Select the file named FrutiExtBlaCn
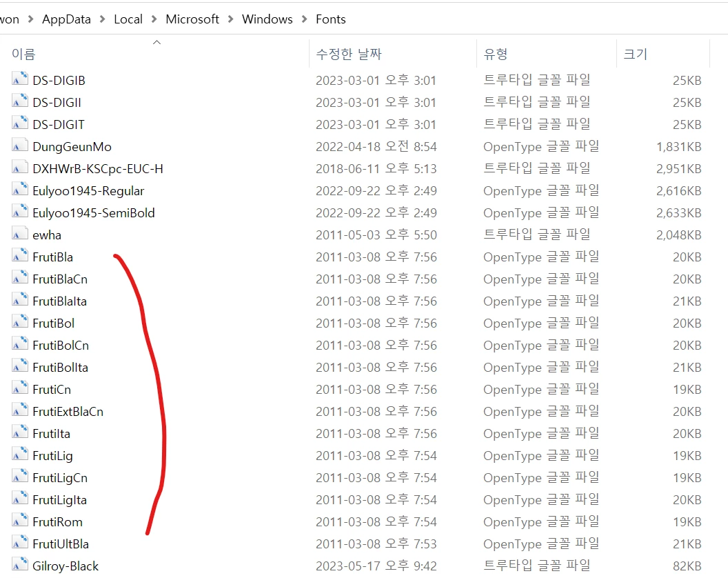 pos(68,412)
